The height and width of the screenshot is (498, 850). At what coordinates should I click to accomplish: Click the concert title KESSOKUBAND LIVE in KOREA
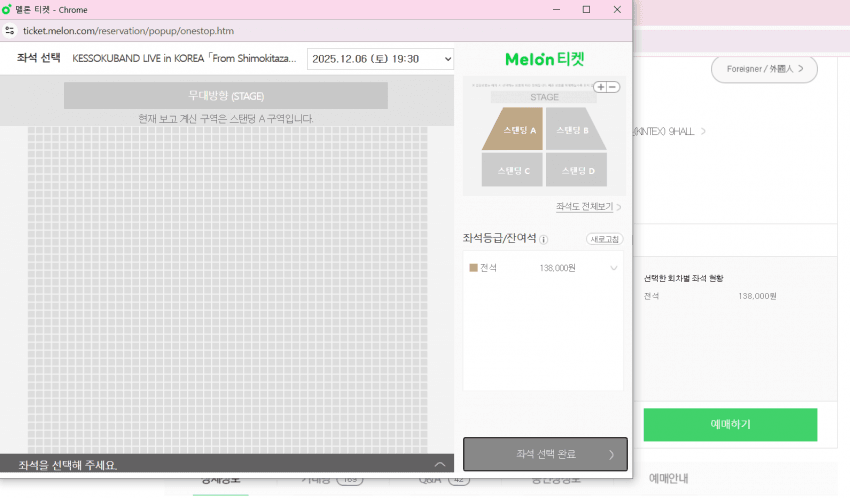(184, 59)
